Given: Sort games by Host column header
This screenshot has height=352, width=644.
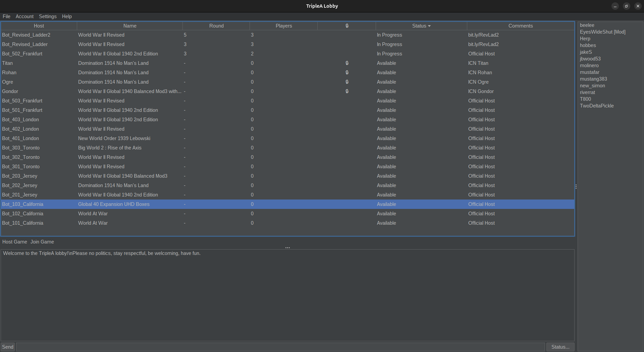Looking at the screenshot, I should 39,26.
